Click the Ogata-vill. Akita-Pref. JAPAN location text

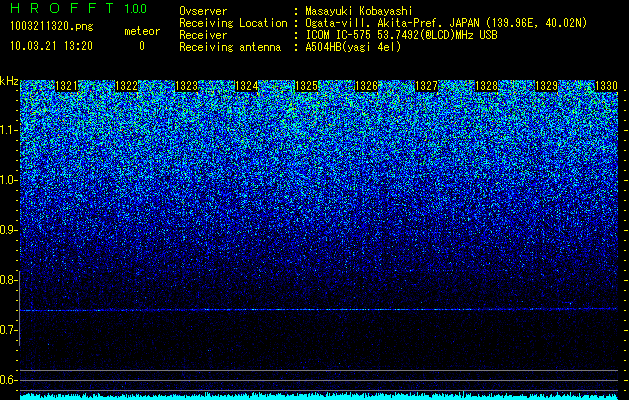pos(446,23)
